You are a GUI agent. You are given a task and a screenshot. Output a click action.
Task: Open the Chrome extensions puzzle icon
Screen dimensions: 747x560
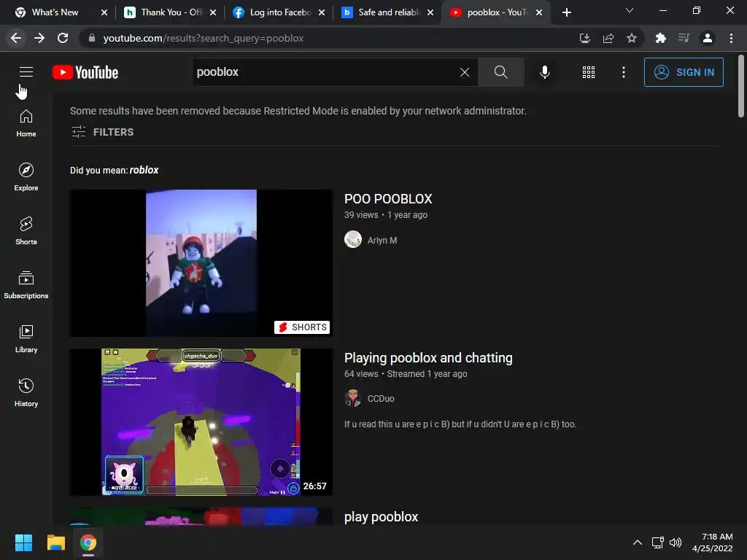point(660,38)
